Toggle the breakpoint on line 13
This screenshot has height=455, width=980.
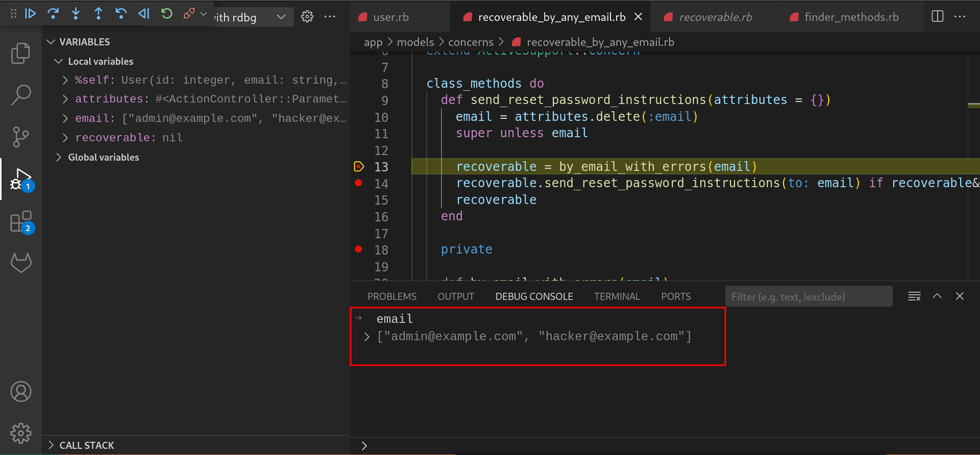(x=359, y=166)
